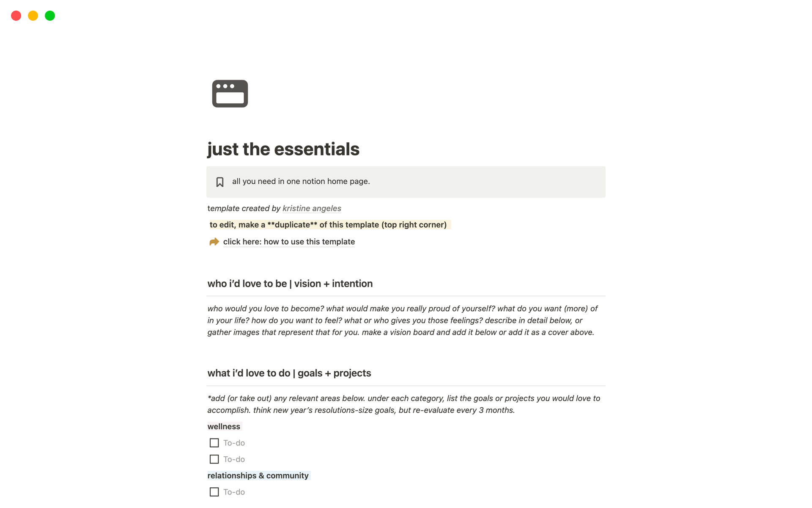
Task: Click the 'who i'd love to be' heading
Action: (290, 284)
